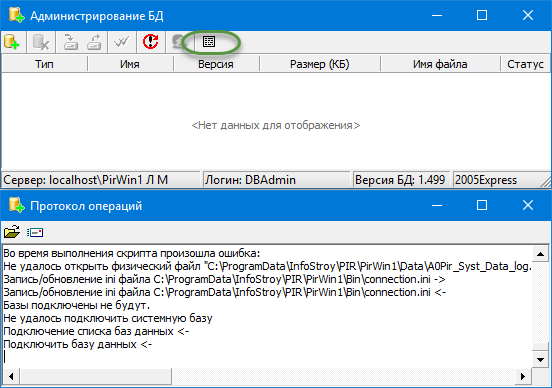Image resolution: width=552 pixels, height=388 pixels.
Task: Click the Тип column header
Action: coord(44,64)
